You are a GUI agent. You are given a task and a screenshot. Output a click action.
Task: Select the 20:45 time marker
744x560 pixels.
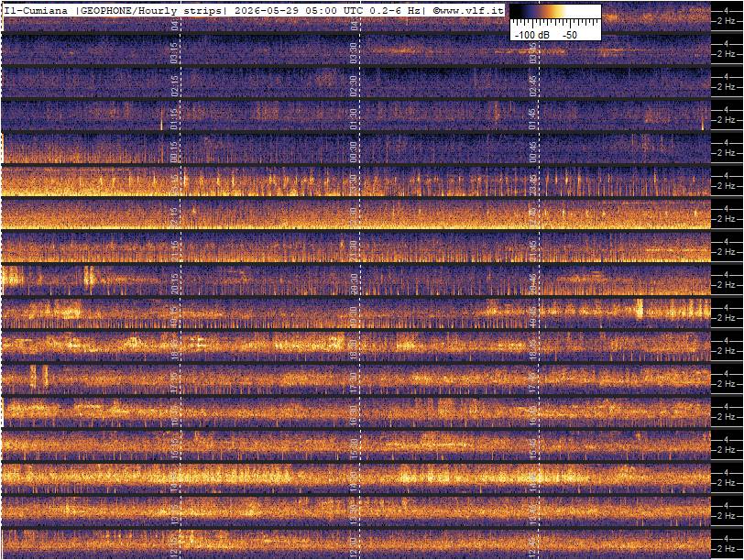pos(533,283)
